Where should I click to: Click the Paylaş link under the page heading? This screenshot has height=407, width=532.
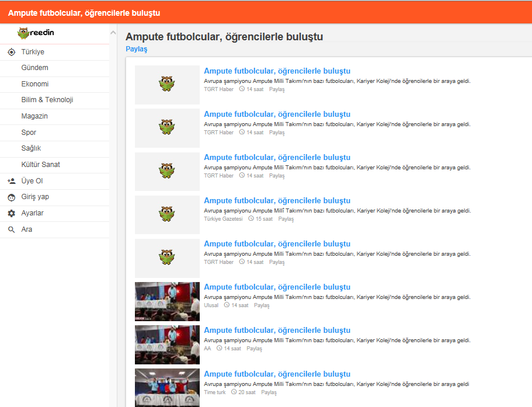coord(137,49)
